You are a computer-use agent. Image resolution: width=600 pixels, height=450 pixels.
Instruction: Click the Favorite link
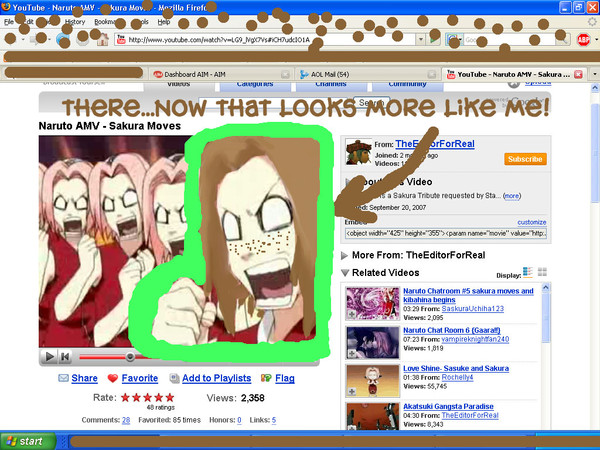(140, 378)
